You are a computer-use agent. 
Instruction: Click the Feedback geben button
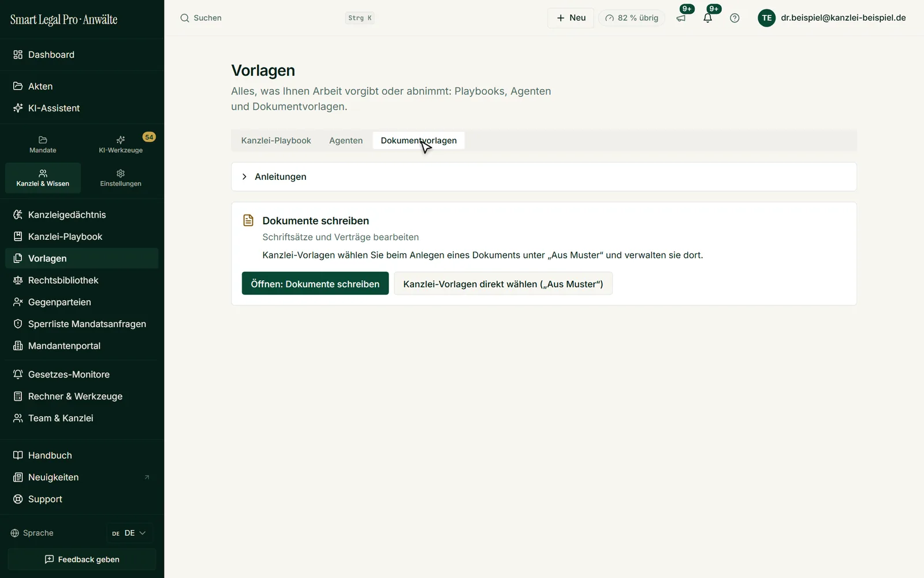(x=82, y=560)
